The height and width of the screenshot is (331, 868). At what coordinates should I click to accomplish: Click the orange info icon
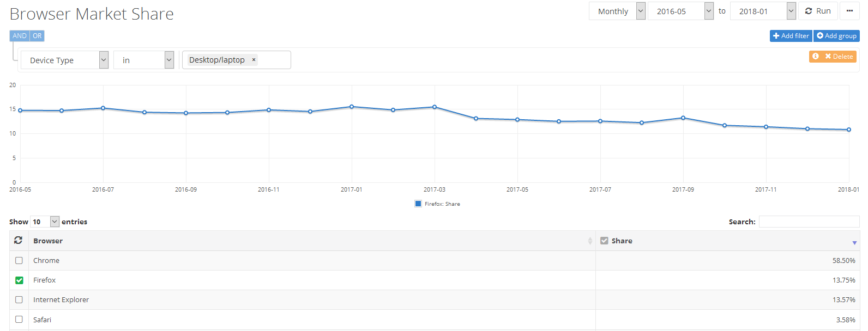click(816, 56)
